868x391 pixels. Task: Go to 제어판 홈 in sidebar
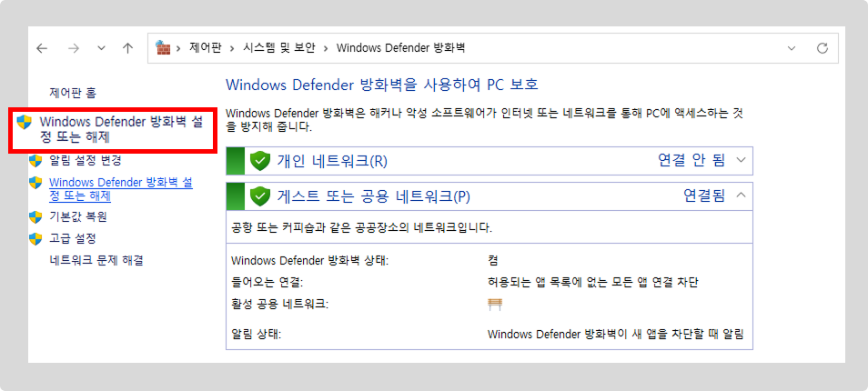(x=73, y=93)
